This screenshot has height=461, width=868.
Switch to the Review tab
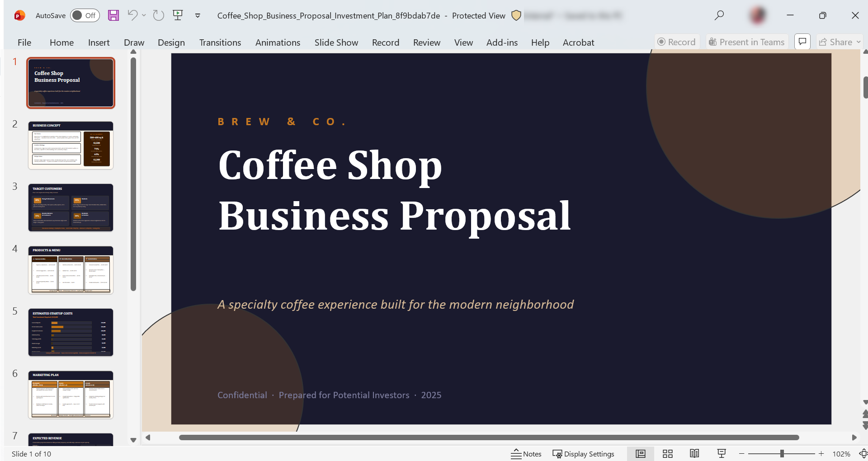(x=426, y=42)
